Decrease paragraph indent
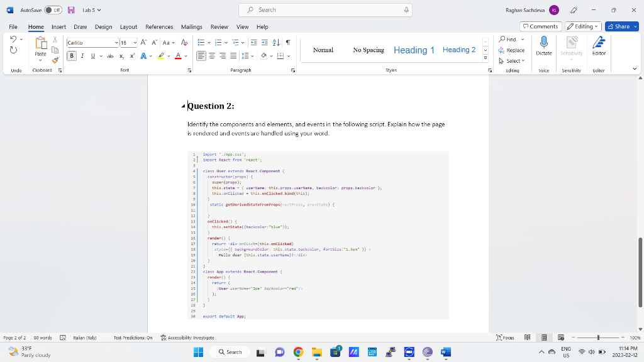This screenshot has height=362, width=644. (x=254, y=42)
